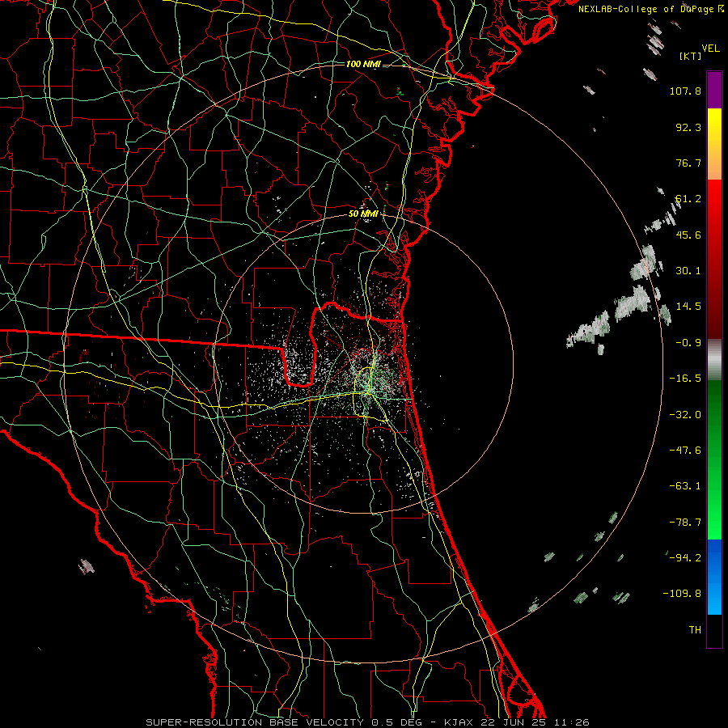Click the -16.5 velocity scale value
The height and width of the screenshot is (728, 728).
click(685, 379)
